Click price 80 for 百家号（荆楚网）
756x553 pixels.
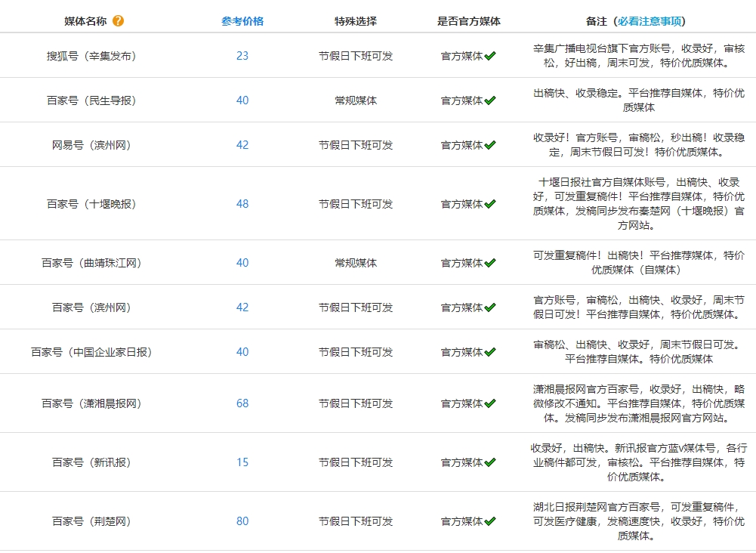242,521
